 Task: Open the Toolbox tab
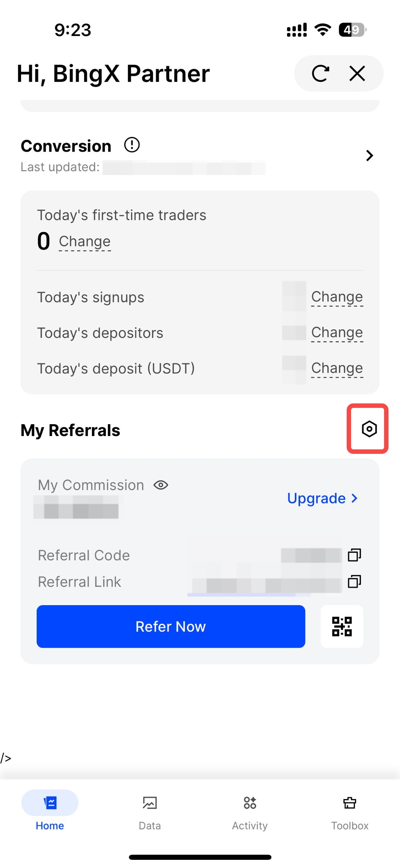pos(350,810)
